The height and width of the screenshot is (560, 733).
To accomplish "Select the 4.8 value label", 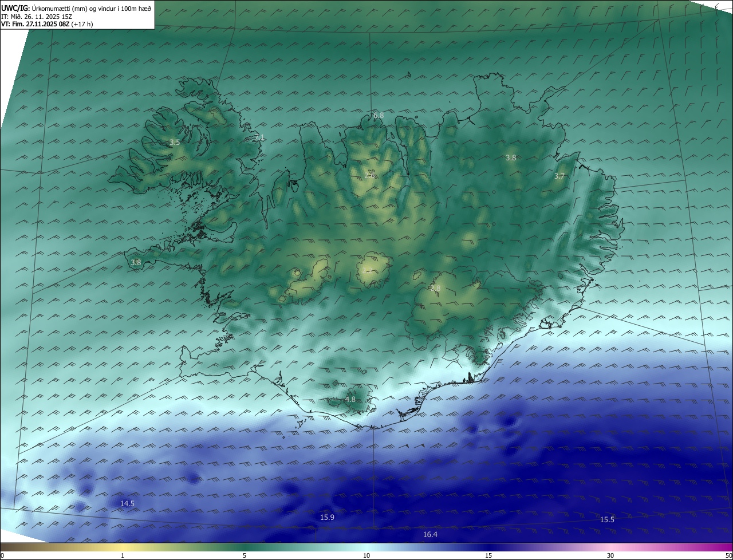I will (350, 399).
